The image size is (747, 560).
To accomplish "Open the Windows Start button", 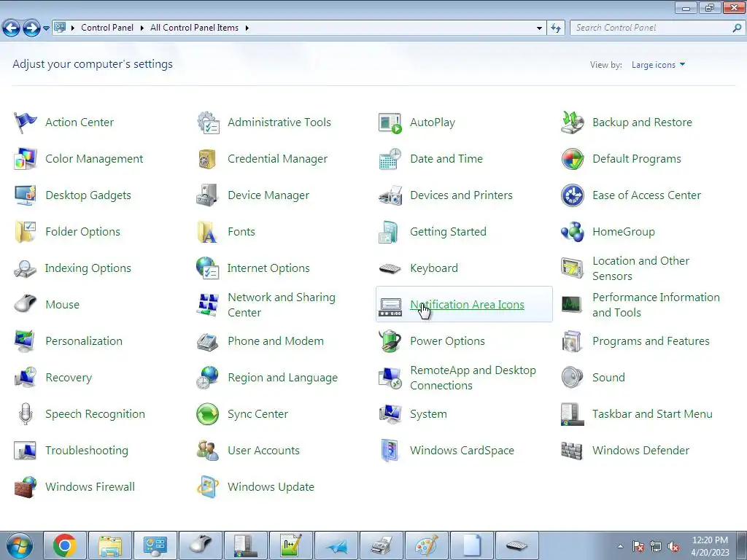I will [x=19, y=545].
